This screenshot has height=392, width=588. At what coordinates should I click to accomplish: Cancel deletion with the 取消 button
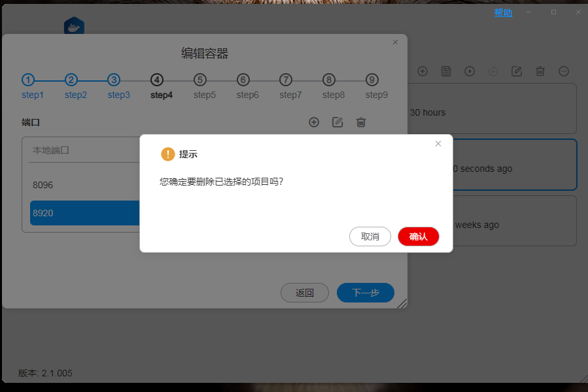click(x=370, y=237)
